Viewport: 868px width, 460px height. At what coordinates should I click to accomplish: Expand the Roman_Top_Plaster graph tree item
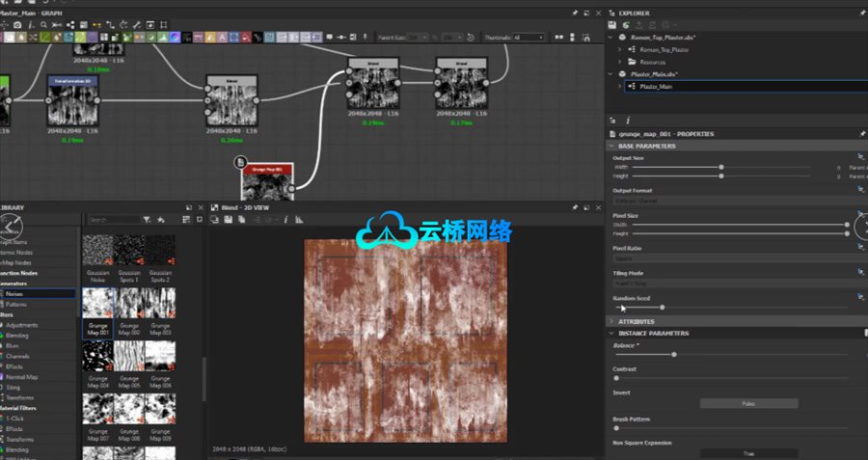click(619, 48)
